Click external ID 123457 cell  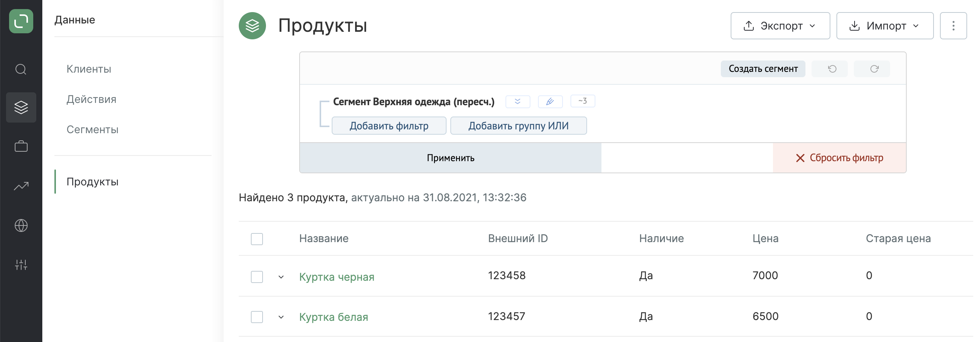(507, 316)
